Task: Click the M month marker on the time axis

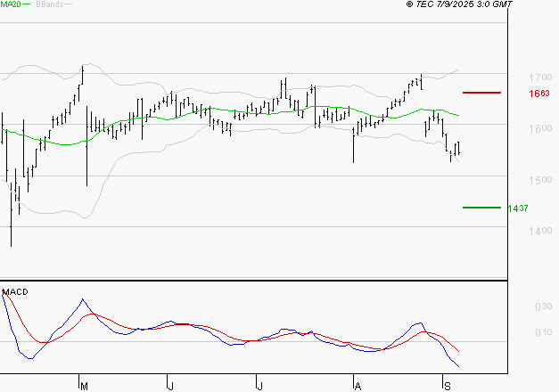Action: (84, 387)
